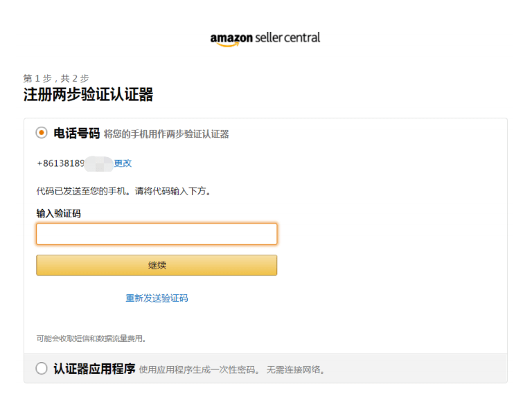Click the 无需连接网络 text

(x=296, y=370)
